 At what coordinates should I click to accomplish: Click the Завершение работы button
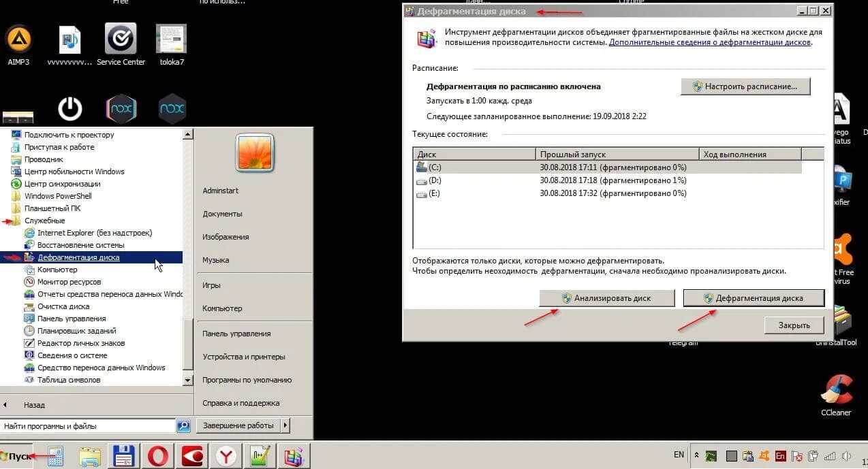[238, 425]
